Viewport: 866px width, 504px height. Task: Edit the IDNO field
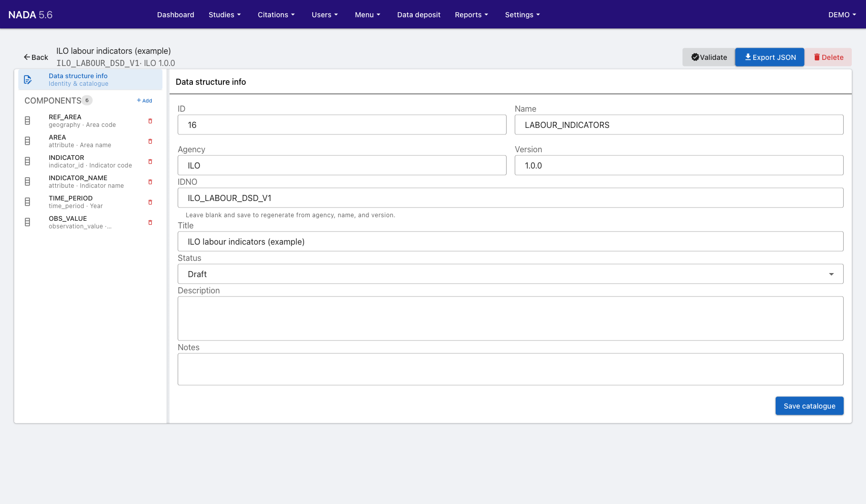coord(510,198)
